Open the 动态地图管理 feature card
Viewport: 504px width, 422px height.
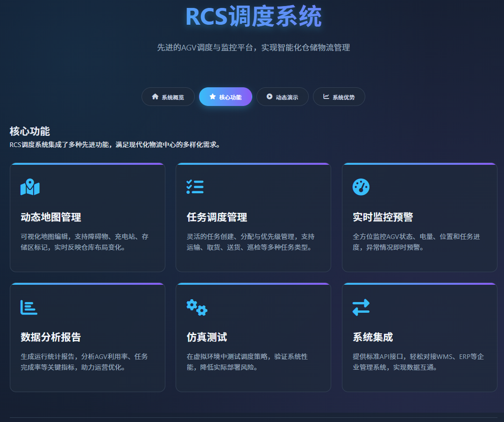(x=87, y=217)
